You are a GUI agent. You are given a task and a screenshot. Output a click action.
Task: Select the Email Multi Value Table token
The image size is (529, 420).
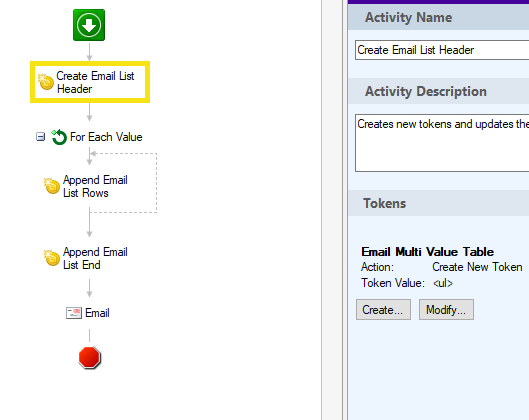[427, 252]
